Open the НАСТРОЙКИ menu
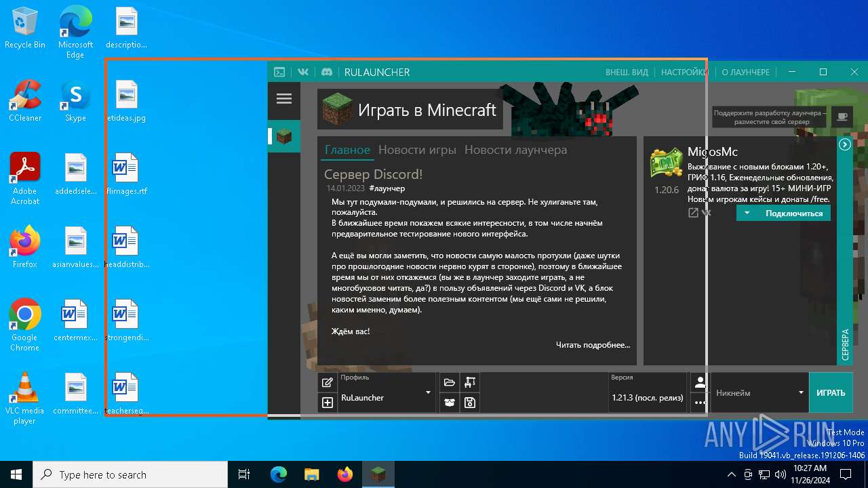The image size is (868, 488). point(685,72)
